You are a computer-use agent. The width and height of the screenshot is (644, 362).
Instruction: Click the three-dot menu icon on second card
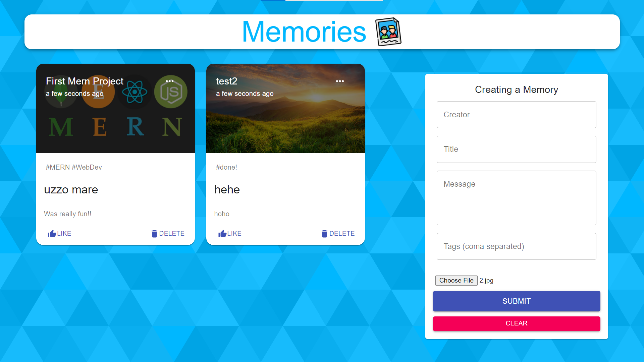click(x=340, y=81)
